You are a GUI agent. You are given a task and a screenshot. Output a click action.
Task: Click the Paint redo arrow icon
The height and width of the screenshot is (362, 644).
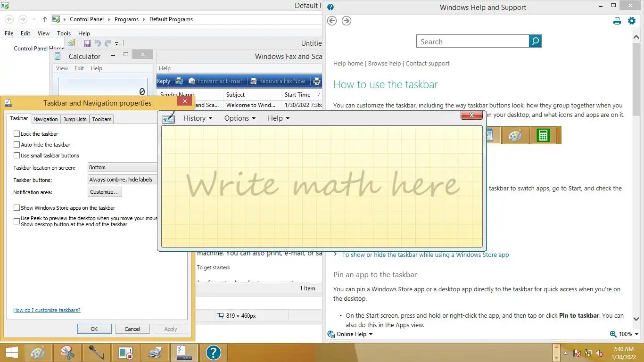point(107,43)
